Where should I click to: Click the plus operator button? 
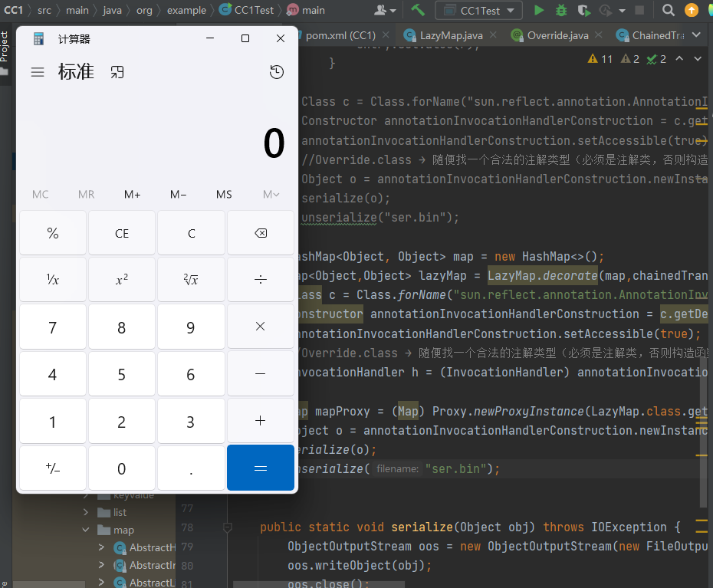[261, 421]
